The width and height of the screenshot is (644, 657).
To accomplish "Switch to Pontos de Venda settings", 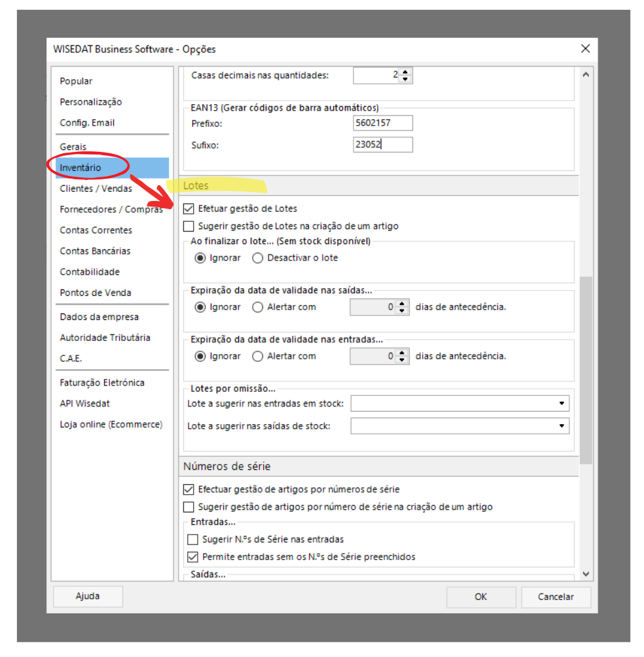I will coord(95,293).
